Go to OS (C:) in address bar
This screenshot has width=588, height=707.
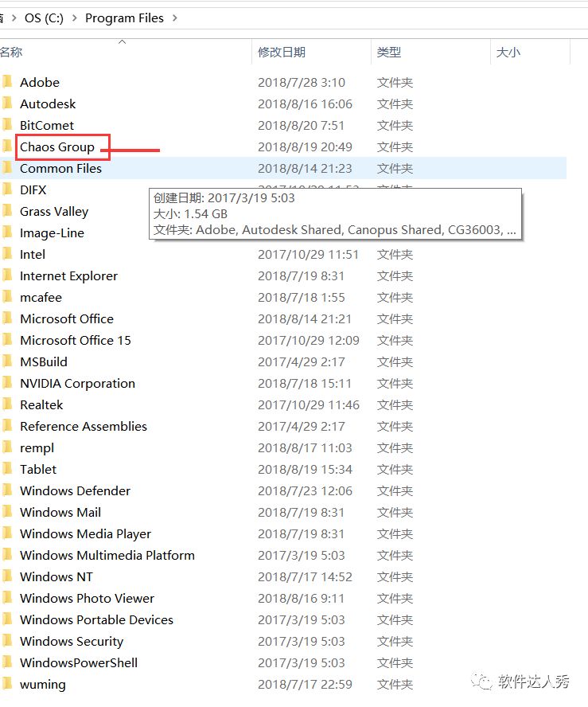click(44, 18)
